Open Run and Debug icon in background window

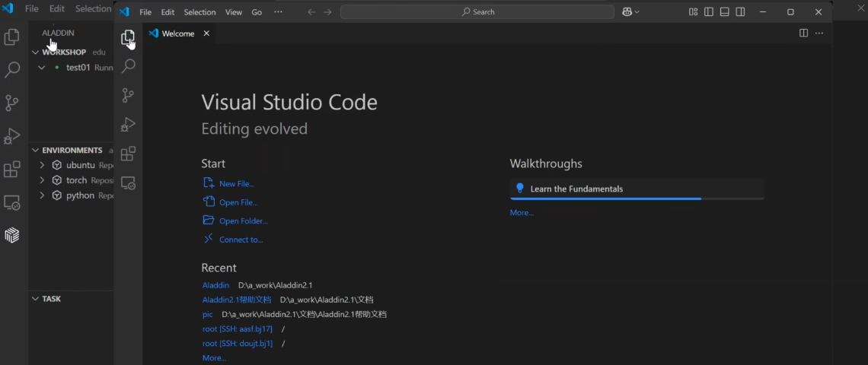click(12, 136)
